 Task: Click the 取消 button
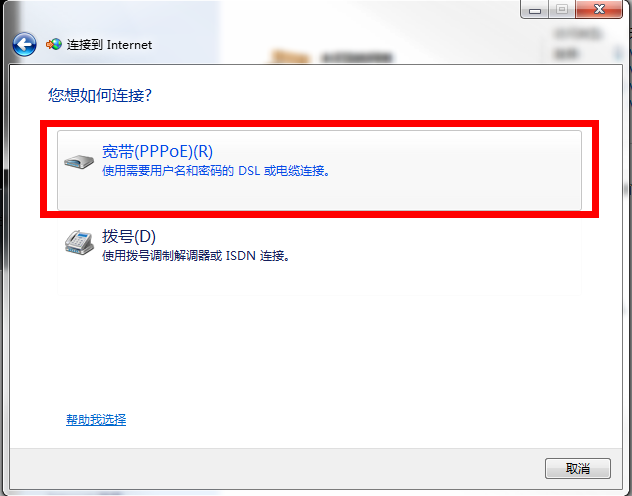[x=578, y=468]
